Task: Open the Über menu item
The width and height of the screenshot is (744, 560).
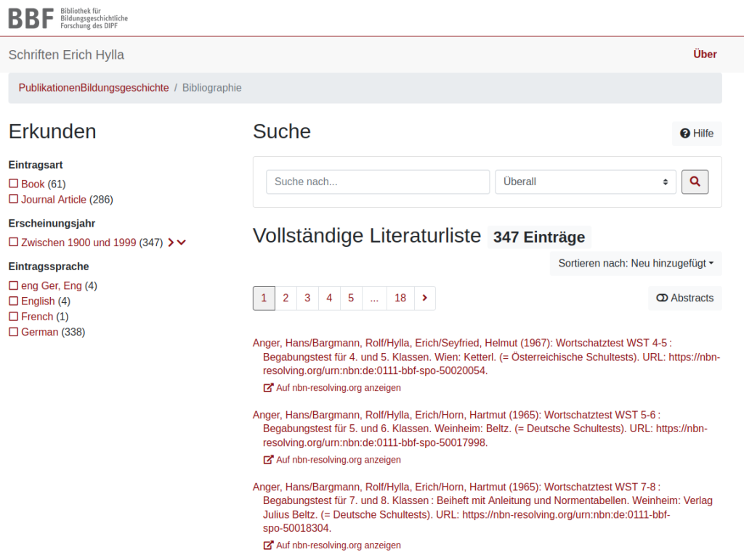Action: pyautogui.click(x=705, y=54)
